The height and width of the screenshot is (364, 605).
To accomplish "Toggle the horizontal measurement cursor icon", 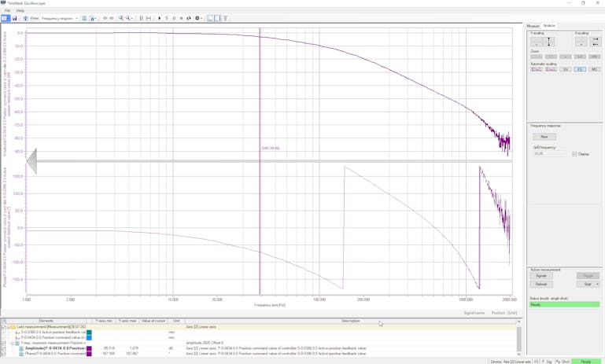I will tap(149, 18).
